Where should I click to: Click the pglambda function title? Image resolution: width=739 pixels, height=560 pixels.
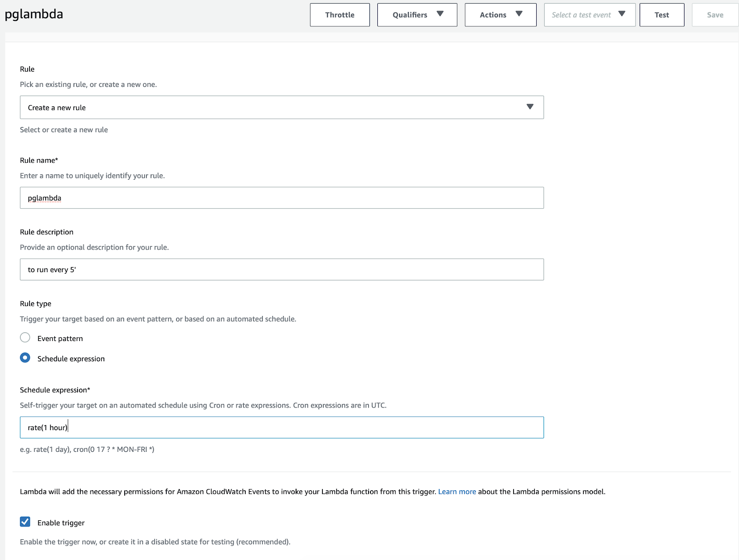pyautogui.click(x=34, y=14)
